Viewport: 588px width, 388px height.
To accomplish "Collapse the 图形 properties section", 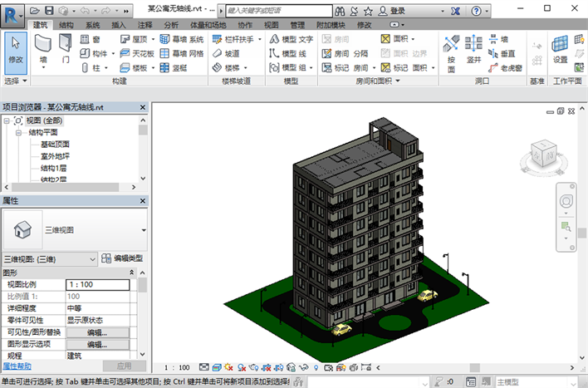I will coord(132,273).
